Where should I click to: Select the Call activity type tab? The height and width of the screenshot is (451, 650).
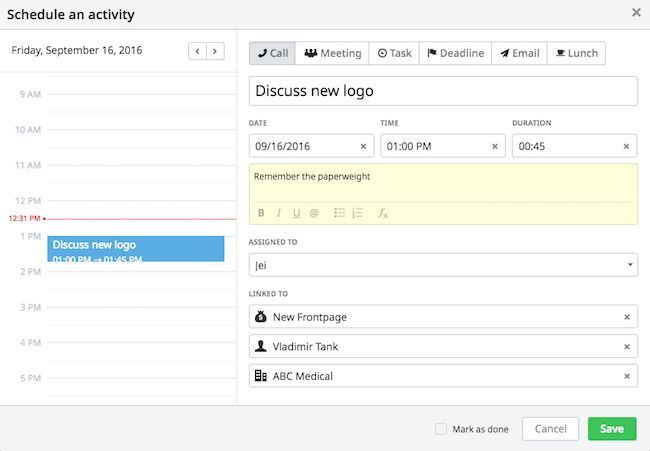point(272,53)
